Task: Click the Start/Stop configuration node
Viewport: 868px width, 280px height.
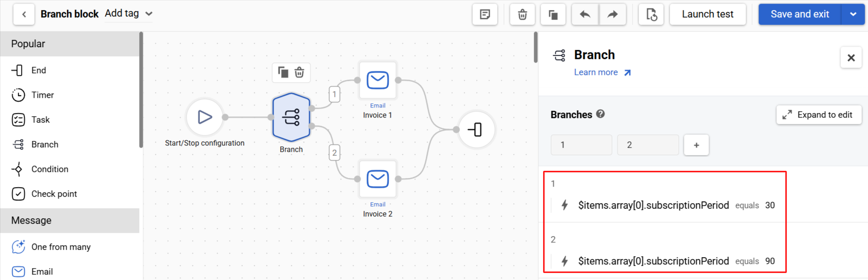Action: coord(205,117)
